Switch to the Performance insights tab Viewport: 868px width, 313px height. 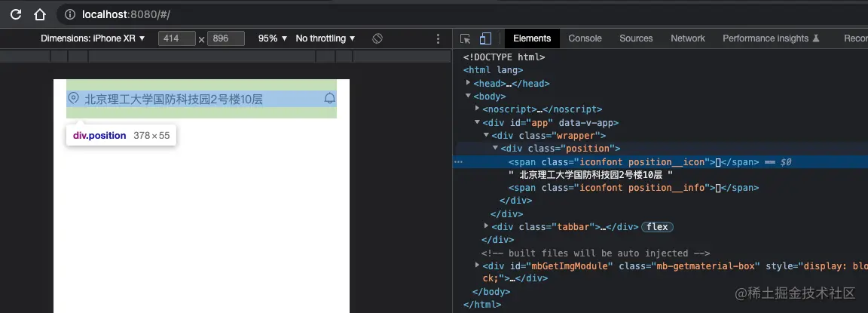771,38
